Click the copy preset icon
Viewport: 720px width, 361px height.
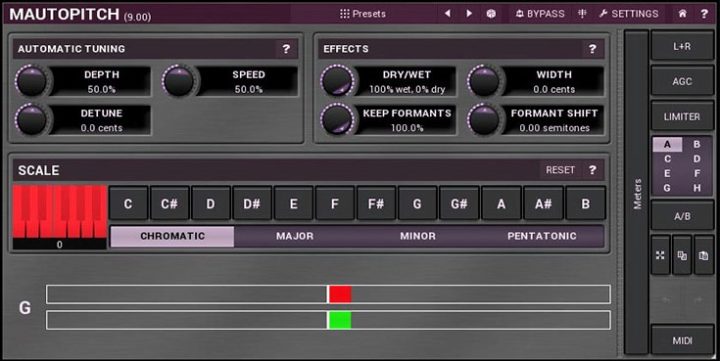tap(682, 255)
